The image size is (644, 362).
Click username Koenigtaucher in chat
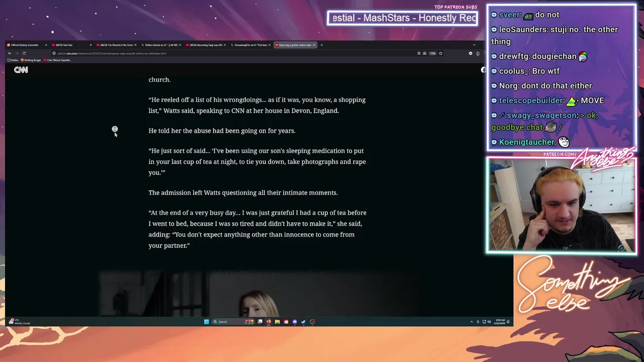527,142
